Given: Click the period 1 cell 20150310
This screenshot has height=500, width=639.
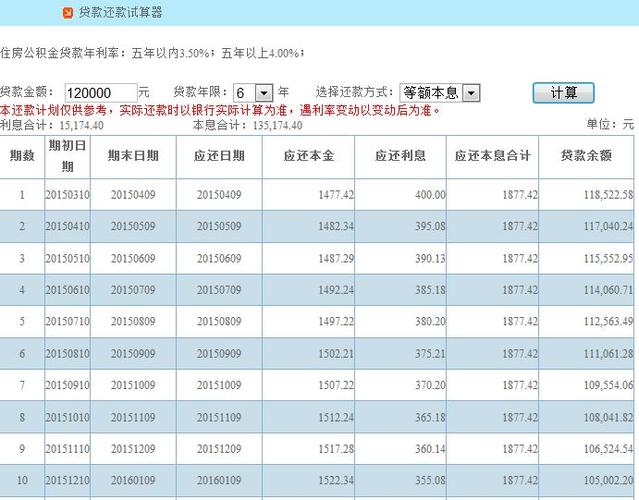Looking at the screenshot, I should [67, 194].
